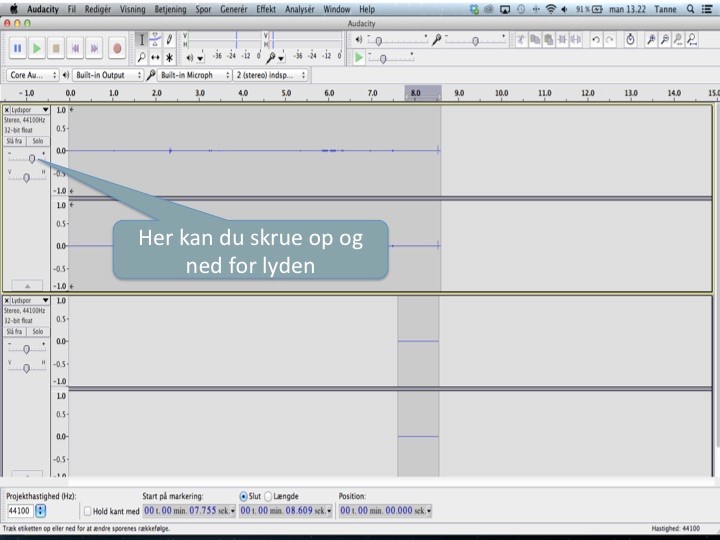Select the Envelope tool
Screen dimensions: 720x540
pos(155,40)
